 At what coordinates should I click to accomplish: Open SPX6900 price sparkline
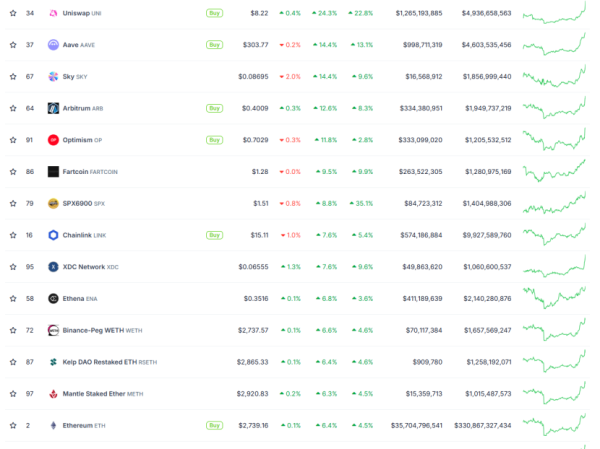point(554,203)
